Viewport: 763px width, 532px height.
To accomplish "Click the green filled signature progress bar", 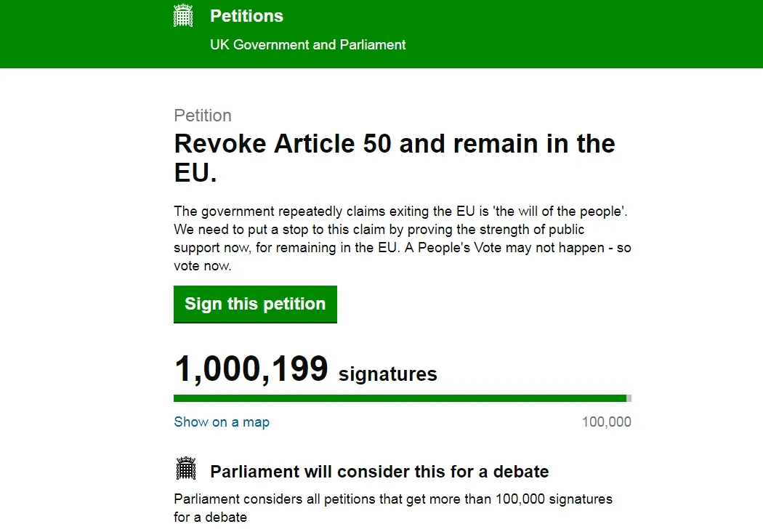I will tap(400, 398).
